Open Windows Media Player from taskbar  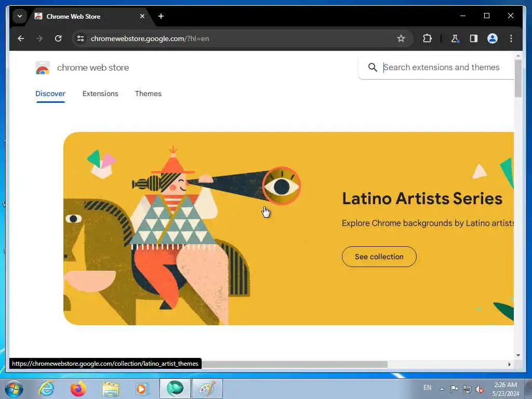(x=142, y=389)
